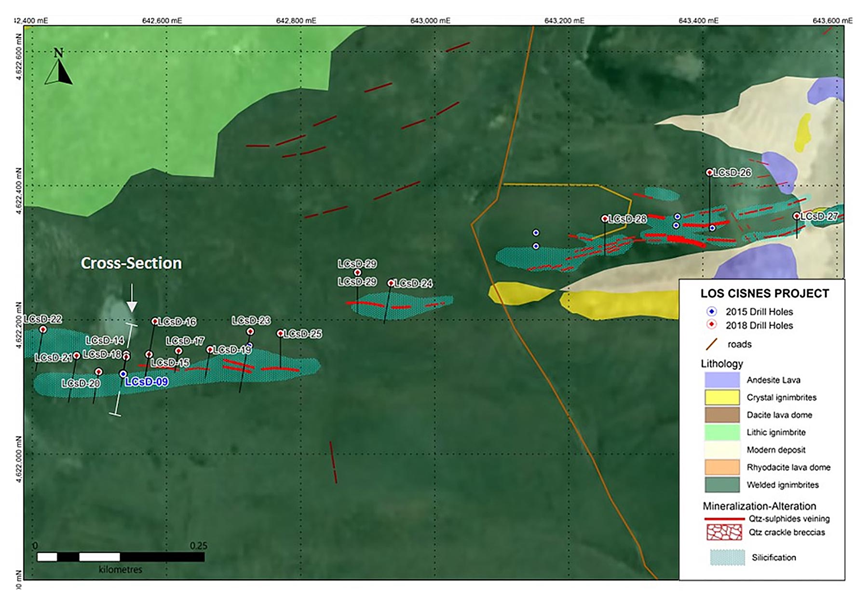This screenshot has width=868, height=600.
Task: Click the Qtz crackle breccias legend pattern
Action: tap(724, 532)
